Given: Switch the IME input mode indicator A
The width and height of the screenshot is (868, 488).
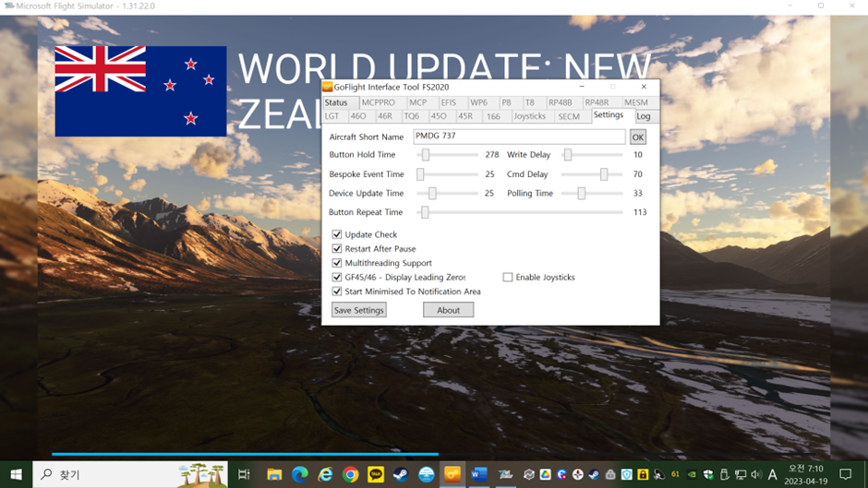Looking at the screenshot, I should [x=772, y=474].
